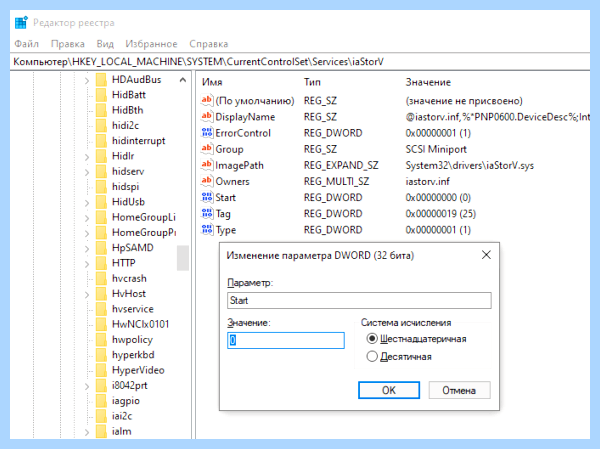The width and height of the screenshot is (600, 449).
Task: Click the hvcrash folder icon
Action: [101, 278]
